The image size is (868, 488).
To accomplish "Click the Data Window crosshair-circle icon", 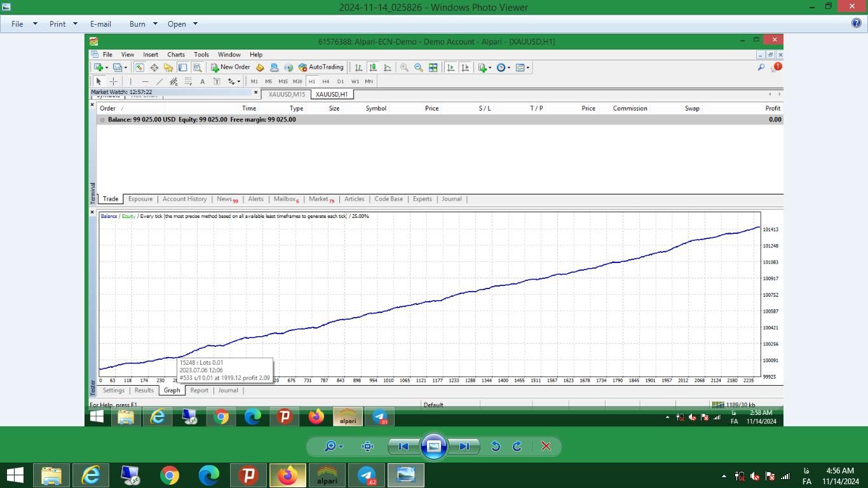I will pos(154,67).
